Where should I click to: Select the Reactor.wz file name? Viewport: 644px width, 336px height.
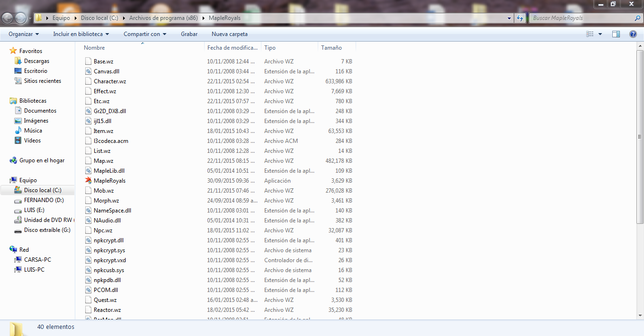click(x=107, y=310)
